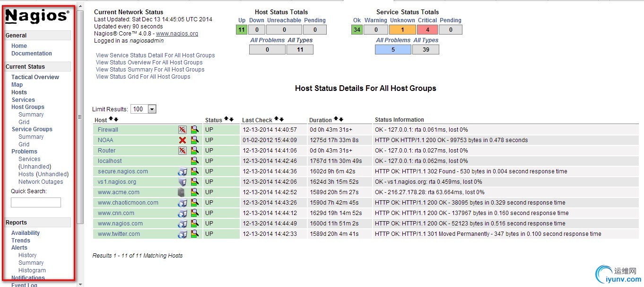Sort Last Check descending with down arrow
The height and width of the screenshot is (287, 644).
point(281,119)
